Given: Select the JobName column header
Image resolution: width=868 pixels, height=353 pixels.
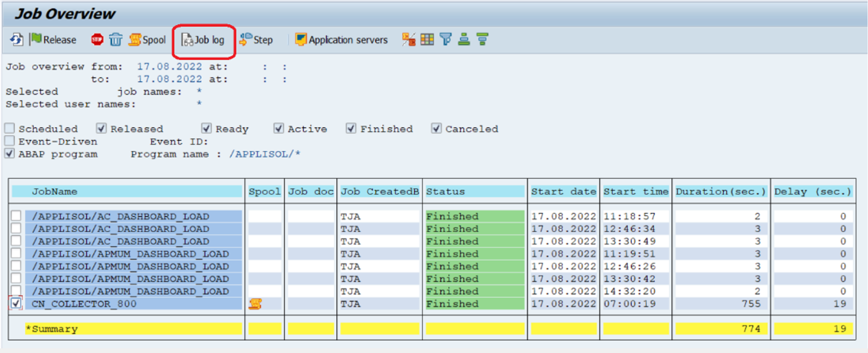Looking at the screenshot, I should coord(127,191).
